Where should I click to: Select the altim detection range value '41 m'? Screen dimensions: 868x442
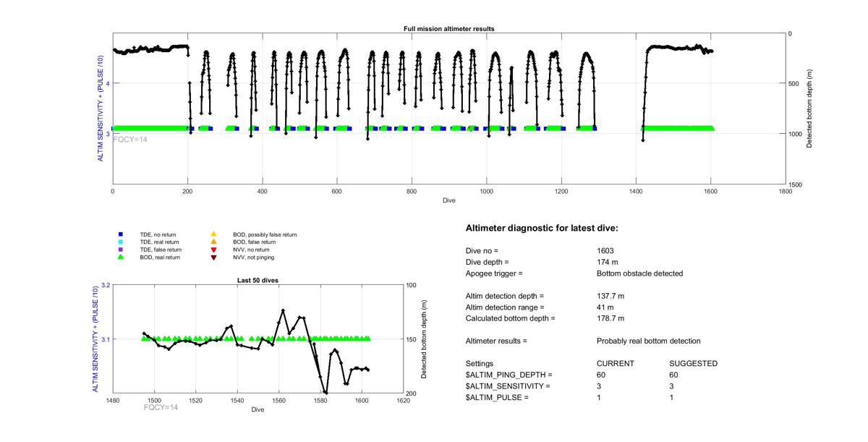tap(605, 307)
